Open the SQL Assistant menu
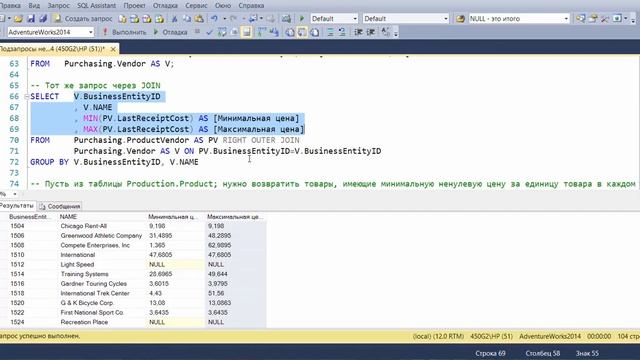640x360 pixels. (x=96, y=6)
